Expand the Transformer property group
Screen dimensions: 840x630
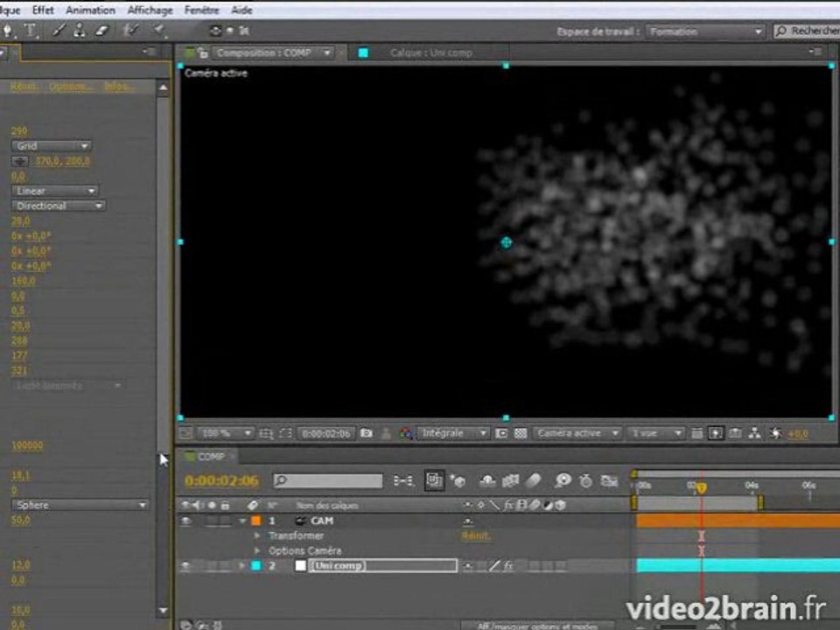pos(257,535)
